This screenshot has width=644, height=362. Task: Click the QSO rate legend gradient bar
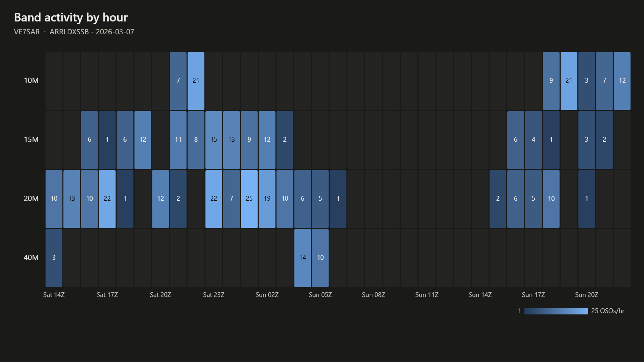click(x=556, y=311)
